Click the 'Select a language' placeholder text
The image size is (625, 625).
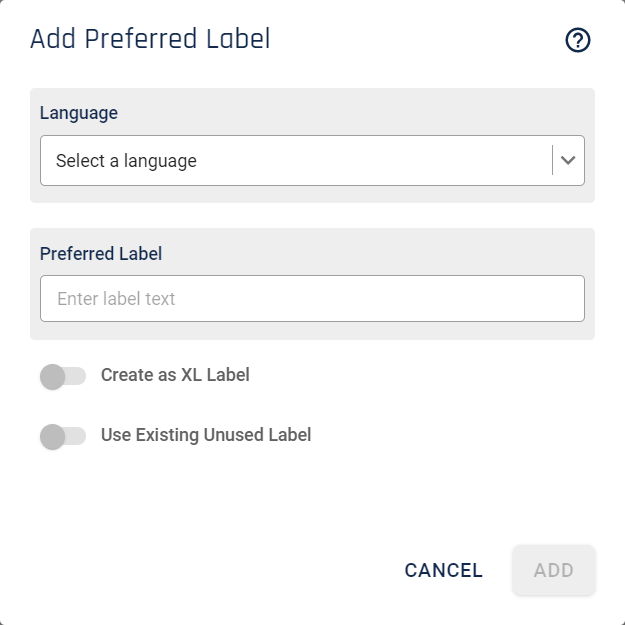tap(126, 161)
